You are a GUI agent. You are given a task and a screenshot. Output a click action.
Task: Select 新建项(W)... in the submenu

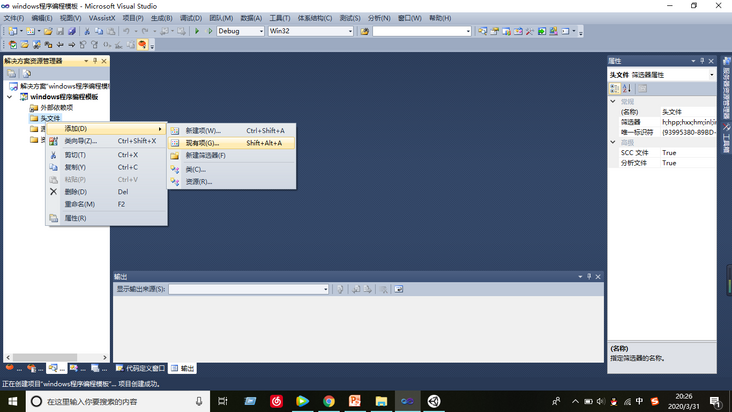[x=232, y=131]
